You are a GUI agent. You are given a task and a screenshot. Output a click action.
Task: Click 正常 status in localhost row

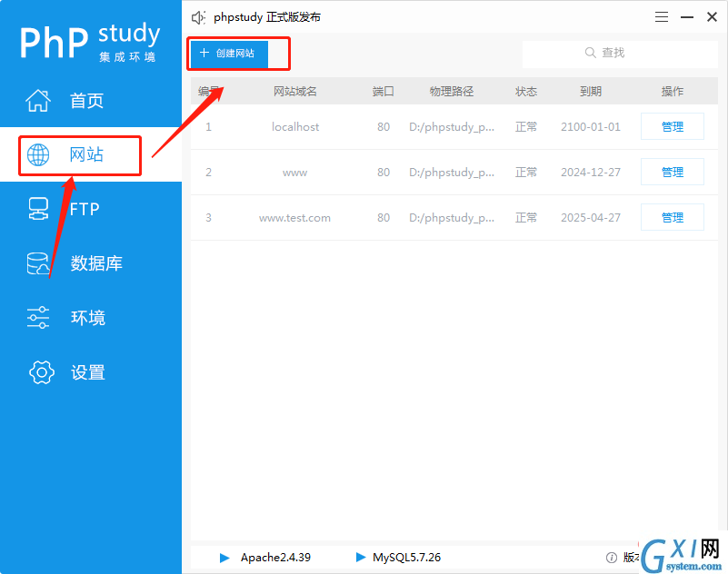tap(526, 126)
